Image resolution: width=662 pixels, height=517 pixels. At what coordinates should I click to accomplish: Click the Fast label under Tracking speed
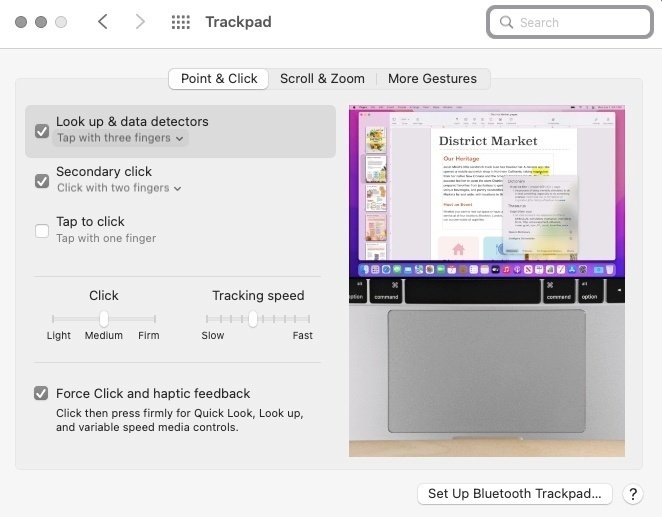[302, 336]
